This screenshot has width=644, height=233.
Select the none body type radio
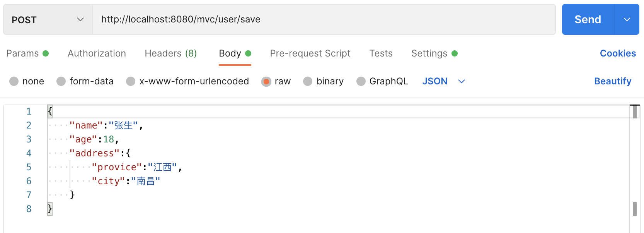[14, 81]
